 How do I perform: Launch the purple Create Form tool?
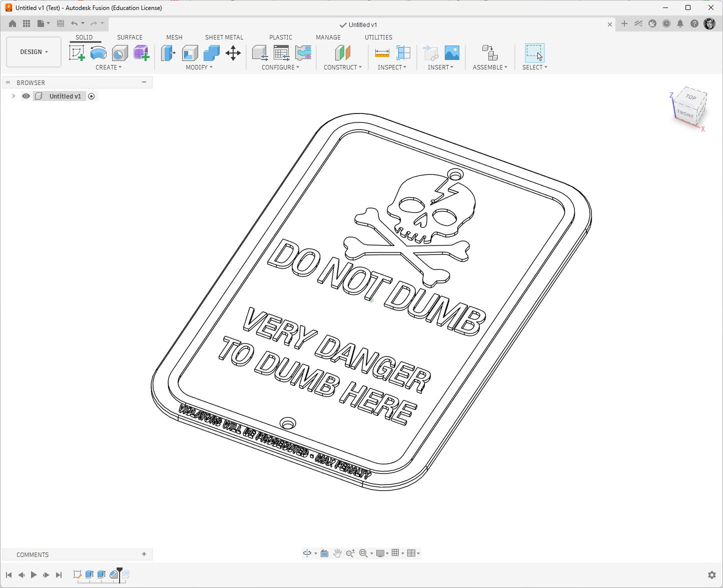142,53
